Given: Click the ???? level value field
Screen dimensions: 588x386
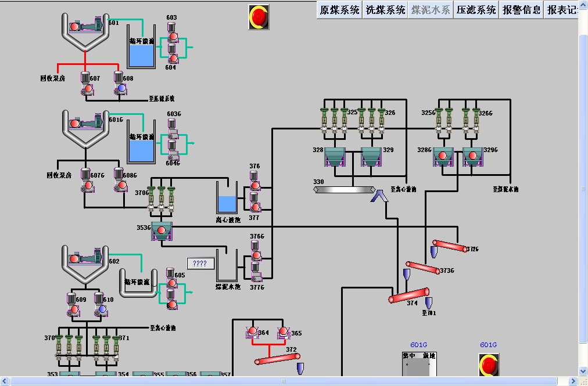Looking at the screenshot, I should tap(200, 264).
